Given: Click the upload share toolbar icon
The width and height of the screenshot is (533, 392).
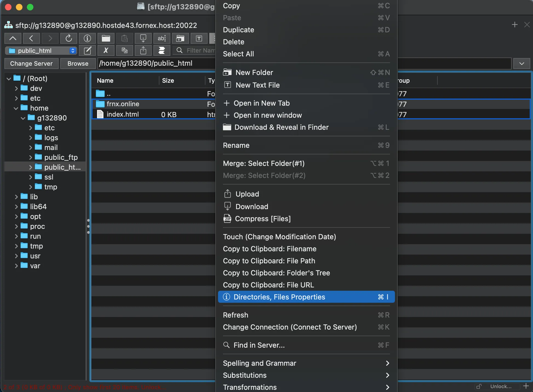Looking at the screenshot, I should point(143,51).
